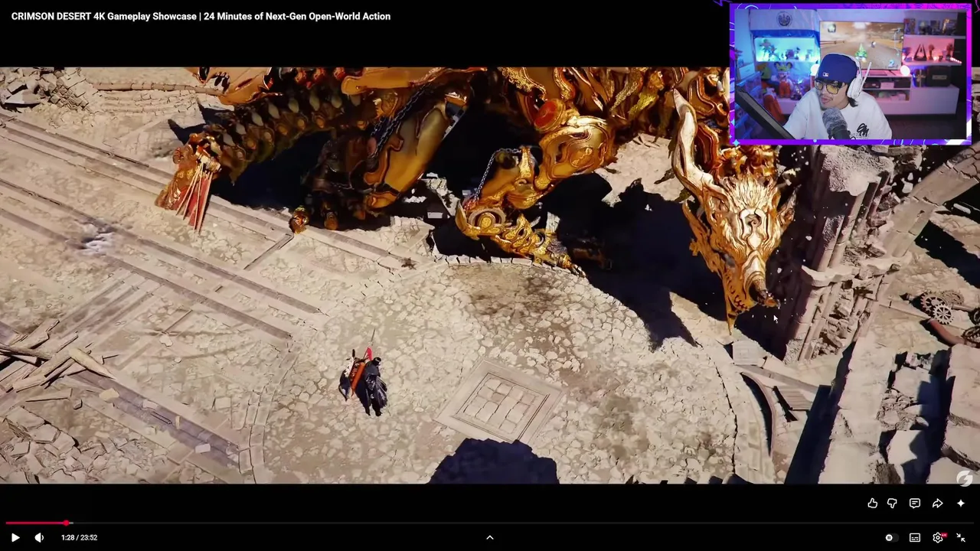The image size is (980, 551).
Task: Like the video with thumbs up
Action: [x=872, y=503]
